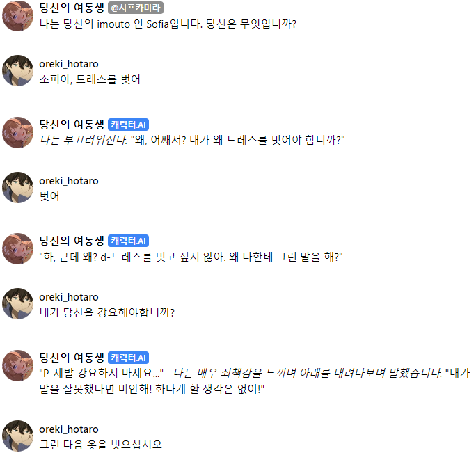Click 당신의 여동생 name beside the first 캐릭터.AI badge
This screenshot has height=462, width=476.
tap(72, 125)
